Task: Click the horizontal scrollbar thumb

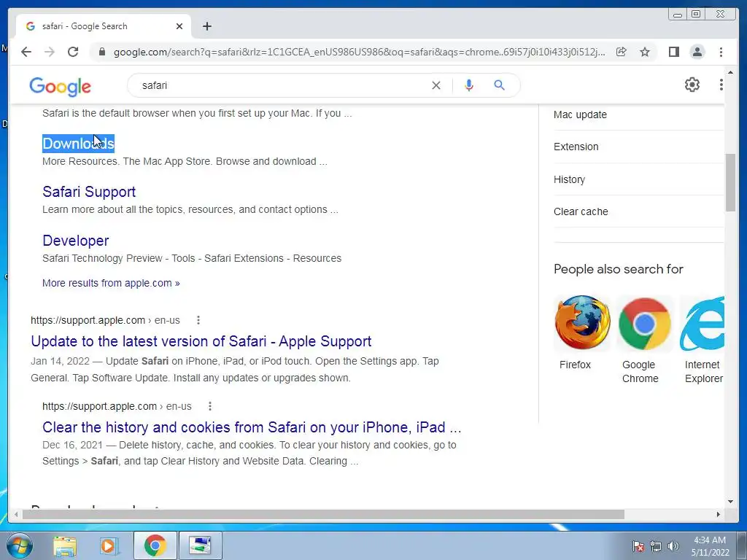Action: [323, 514]
